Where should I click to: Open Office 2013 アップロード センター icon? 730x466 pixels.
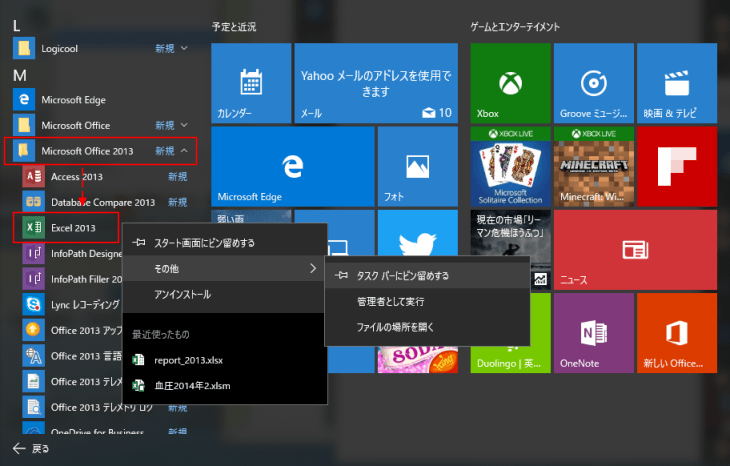click(34, 330)
